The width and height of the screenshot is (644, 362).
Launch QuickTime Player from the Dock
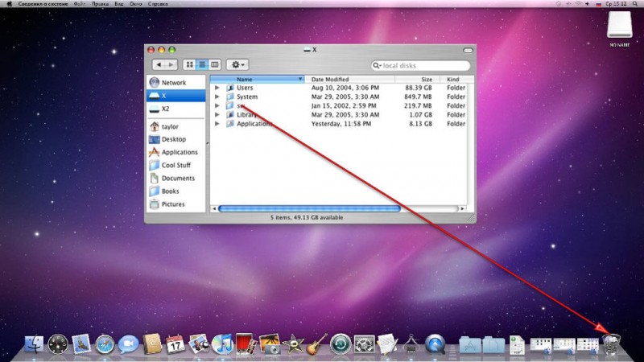[435, 344]
